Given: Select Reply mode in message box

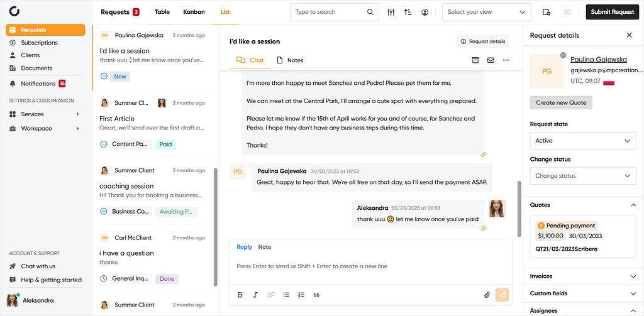Looking at the screenshot, I should [245, 247].
